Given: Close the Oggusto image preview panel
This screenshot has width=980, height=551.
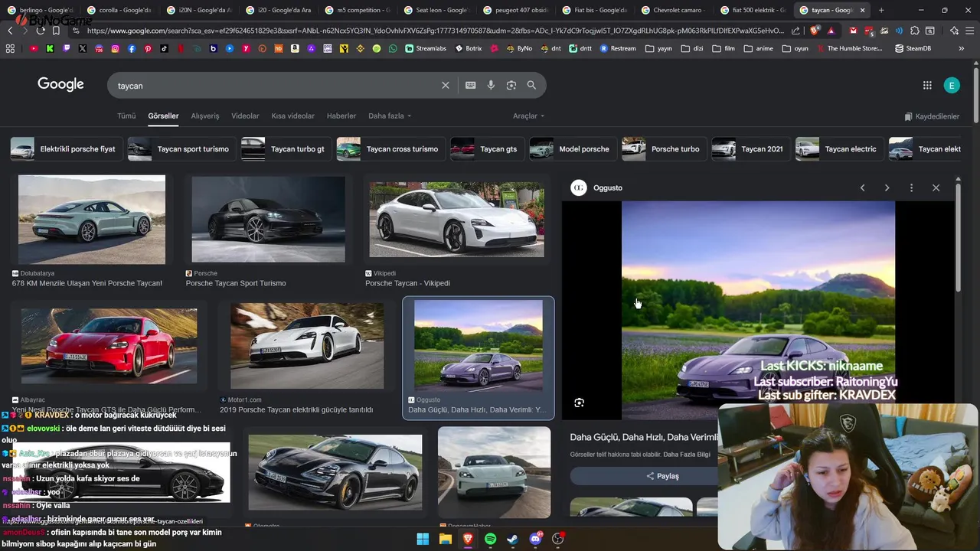Looking at the screenshot, I should [936, 187].
